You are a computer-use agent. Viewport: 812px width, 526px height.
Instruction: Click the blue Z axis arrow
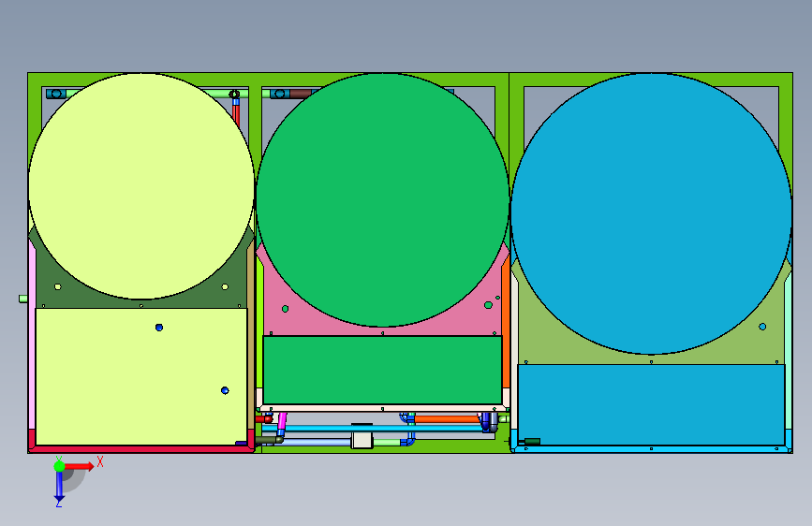click(x=60, y=486)
